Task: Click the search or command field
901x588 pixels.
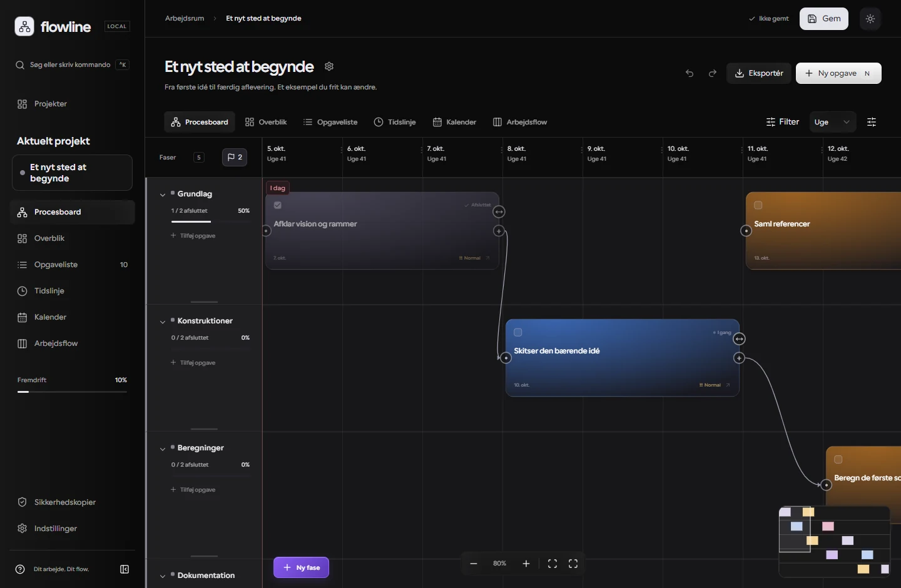Action: [72, 64]
